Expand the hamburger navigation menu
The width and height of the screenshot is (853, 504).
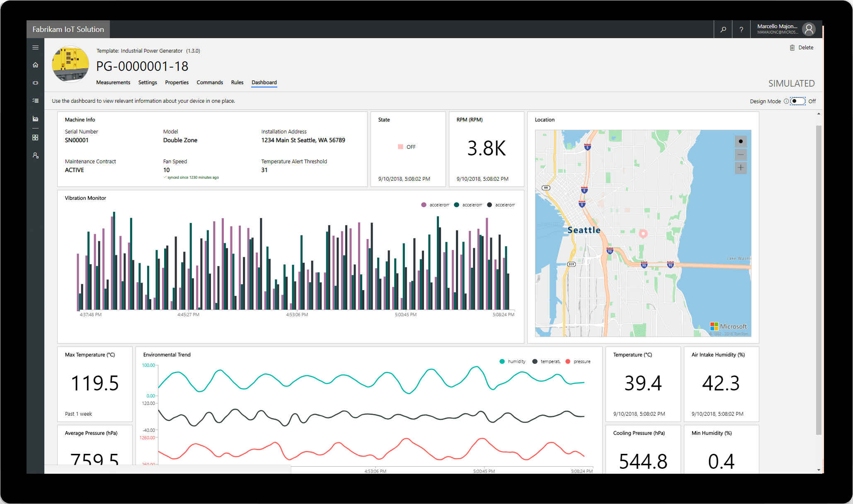(x=35, y=48)
